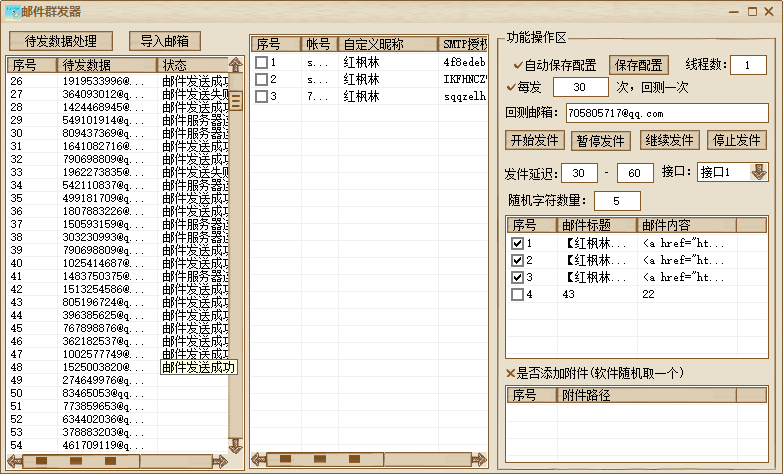Sort pending list by 待发数据 header
This screenshot has width=783, height=474.
pos(107,65)
